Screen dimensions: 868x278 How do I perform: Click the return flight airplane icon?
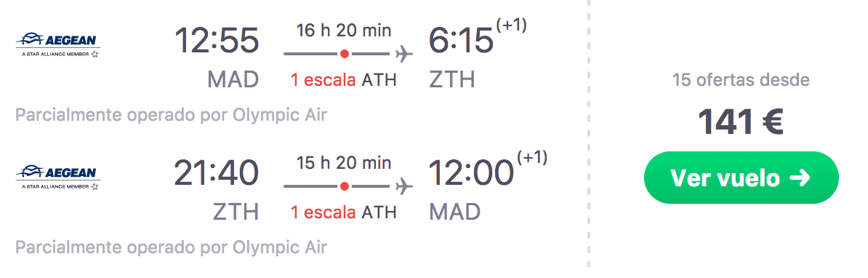(x=404, y=186)
